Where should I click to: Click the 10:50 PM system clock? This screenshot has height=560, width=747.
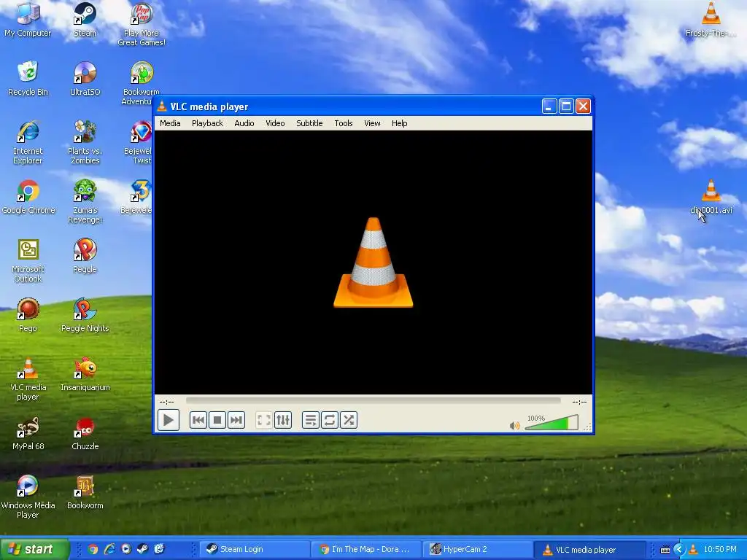coord(720,550)
